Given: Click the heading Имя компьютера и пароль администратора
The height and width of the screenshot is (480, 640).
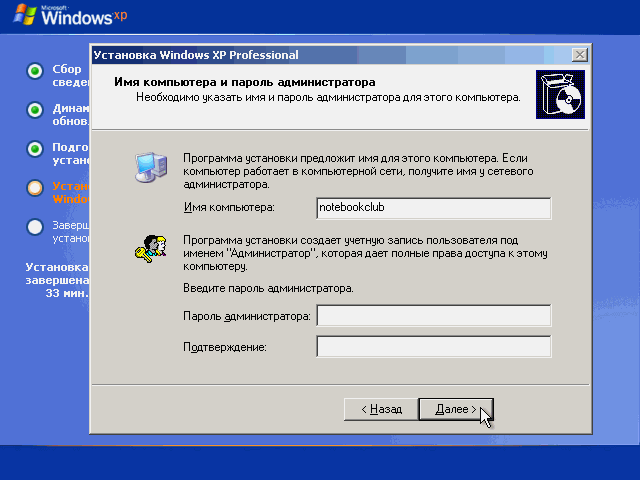Looking at the screenshot, I should pyautogui.click(x=244, y=82).
